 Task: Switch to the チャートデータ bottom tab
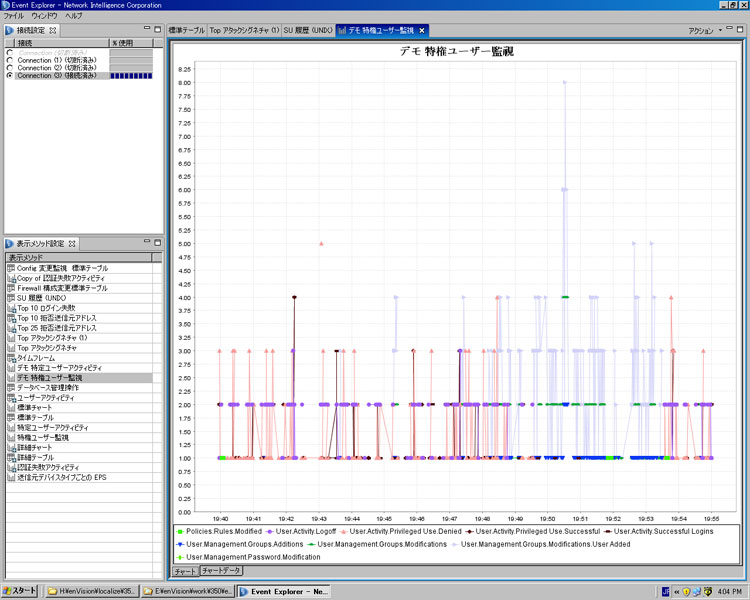(222, 570)
